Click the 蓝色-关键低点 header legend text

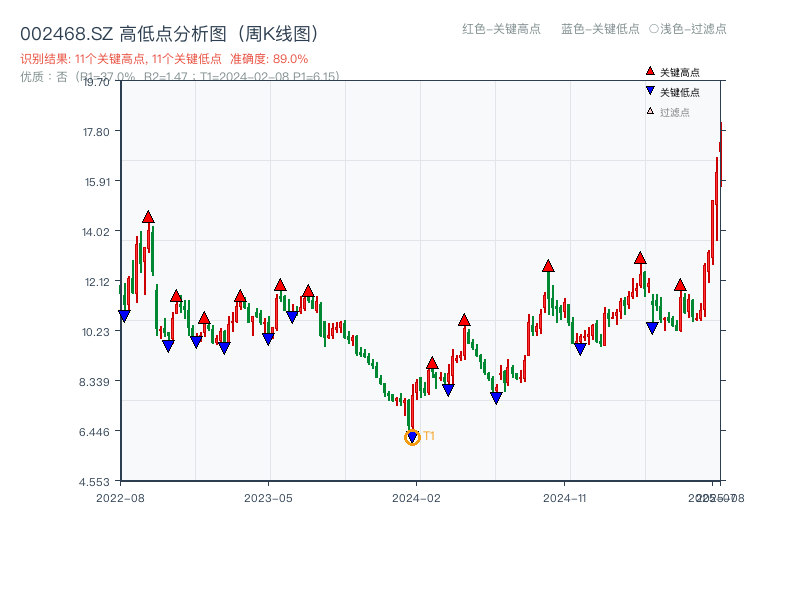click(600, 29)
